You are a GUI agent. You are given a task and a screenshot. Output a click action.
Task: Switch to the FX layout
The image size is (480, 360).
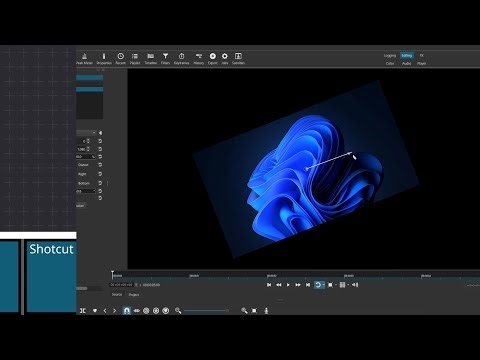click(x=422, y=56)
